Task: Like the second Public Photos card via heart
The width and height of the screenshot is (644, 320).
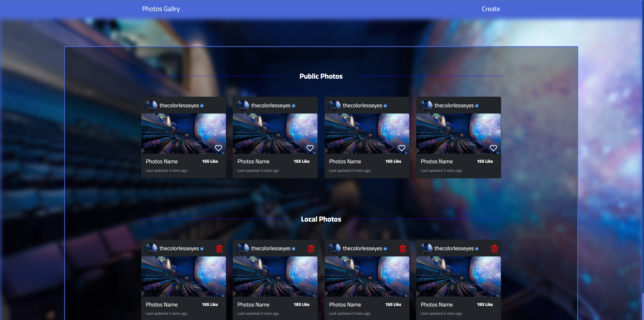Action: click(310, 148)
